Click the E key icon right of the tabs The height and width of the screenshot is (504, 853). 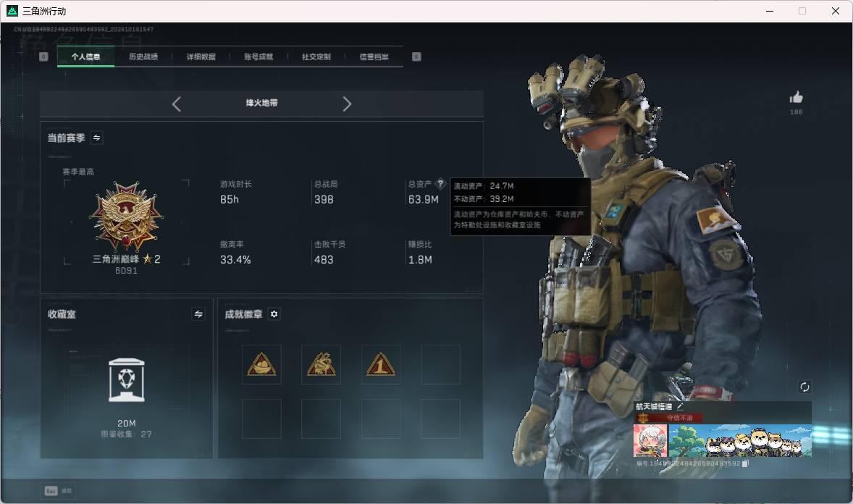coord(416,56)
